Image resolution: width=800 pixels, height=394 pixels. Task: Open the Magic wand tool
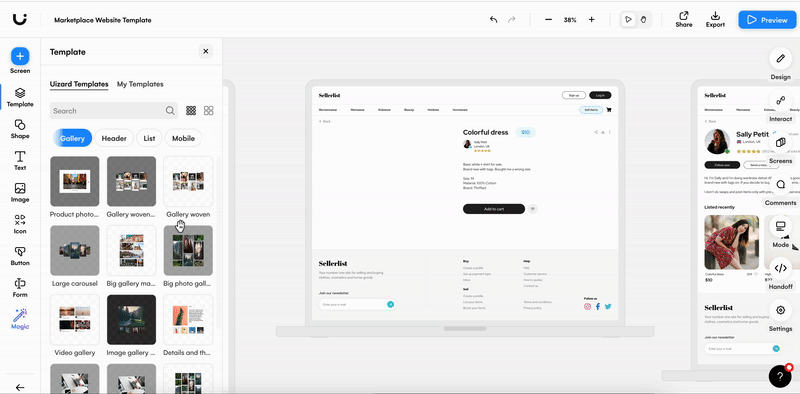pos(20,319)
